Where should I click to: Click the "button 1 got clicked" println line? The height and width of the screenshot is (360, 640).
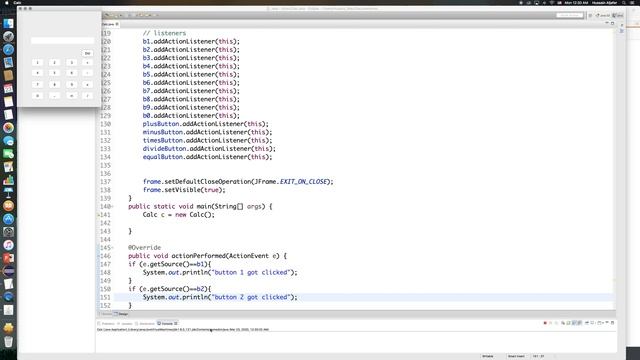220,272
